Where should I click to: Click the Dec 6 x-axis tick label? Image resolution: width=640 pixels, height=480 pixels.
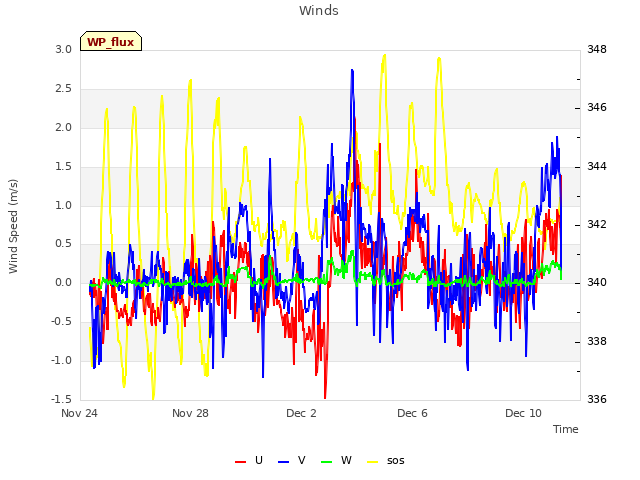coord(412,413)
